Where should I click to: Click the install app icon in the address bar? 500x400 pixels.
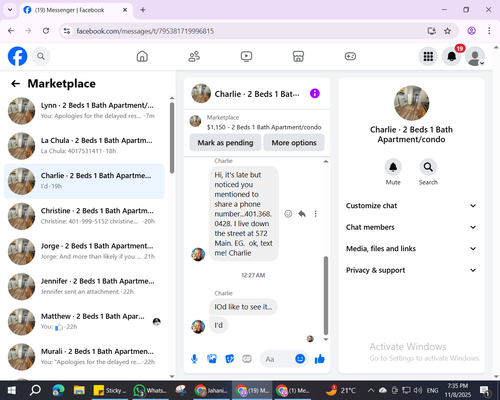pyautogui.click(x=432, y=31)
